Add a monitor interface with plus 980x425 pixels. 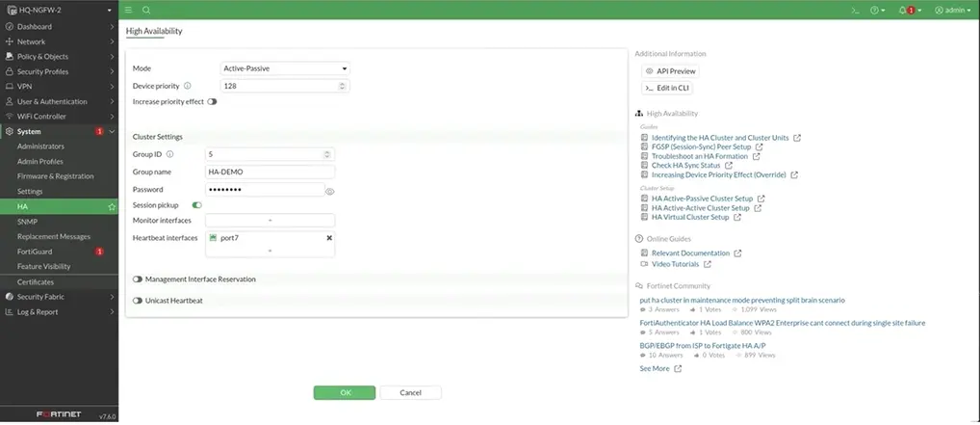(x=270, y=221)
